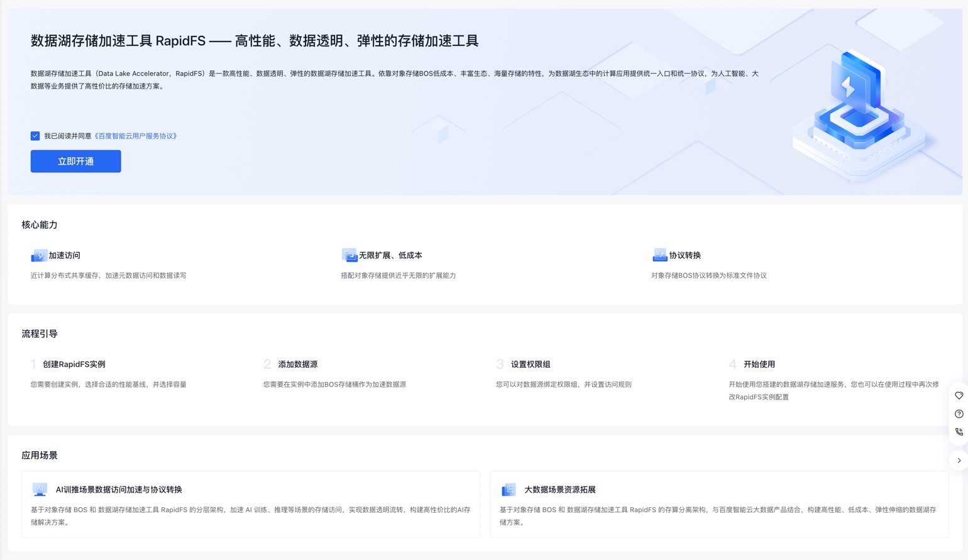This screenshot has width=968, height=560.
Task: Click the 无限扩展、低成本 storage icon
Action: [349, 255]
